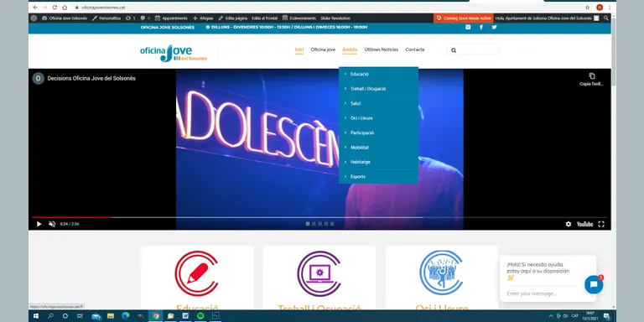Screen dimensions: 644x322
Task: Click the admin bar search magnifier
Action: [605, 18]
